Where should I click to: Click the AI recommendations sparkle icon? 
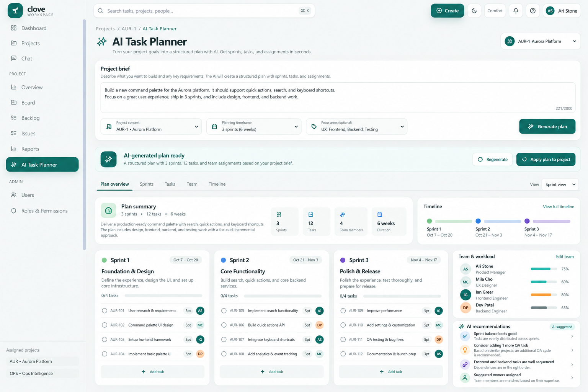point(461,327)
